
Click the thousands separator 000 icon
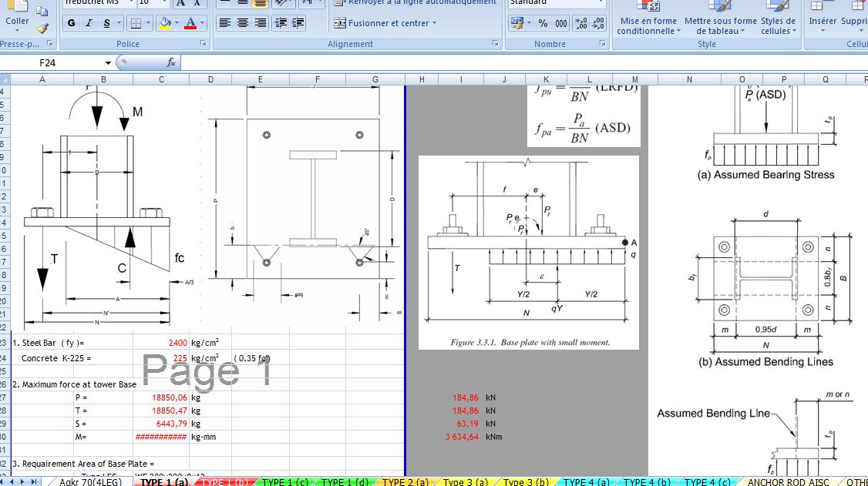tap(561, 23)
